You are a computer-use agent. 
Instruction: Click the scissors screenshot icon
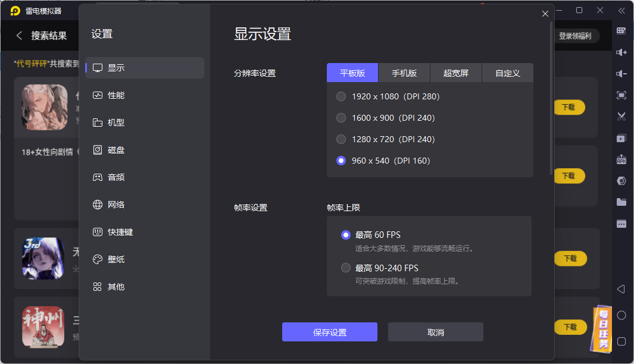point(621,117)
